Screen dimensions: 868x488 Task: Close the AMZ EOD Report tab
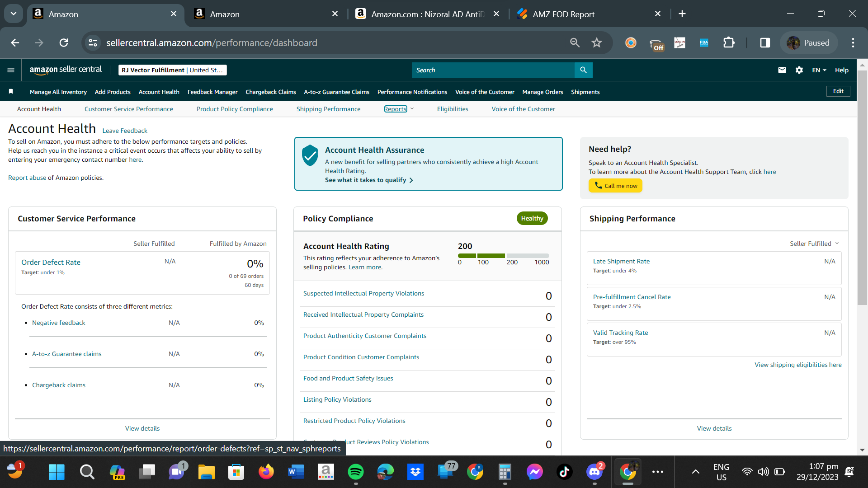[x=658, y=14]
